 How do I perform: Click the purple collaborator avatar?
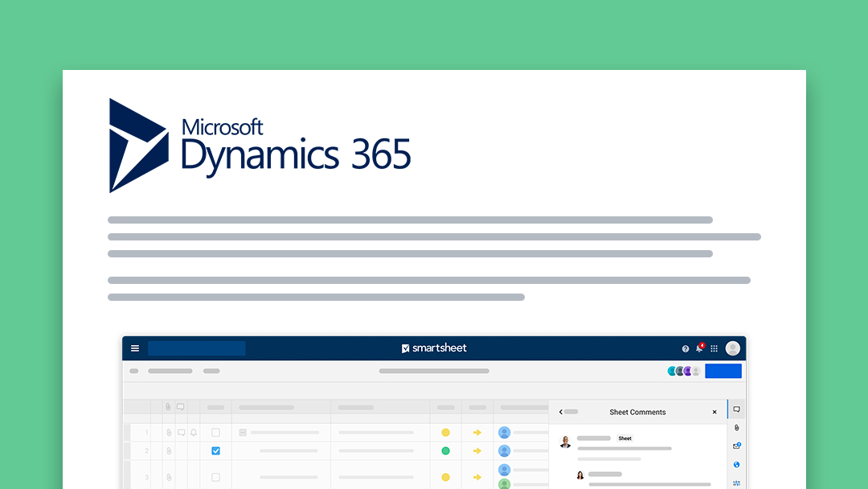pyautogui.click(x=687, y=371)
